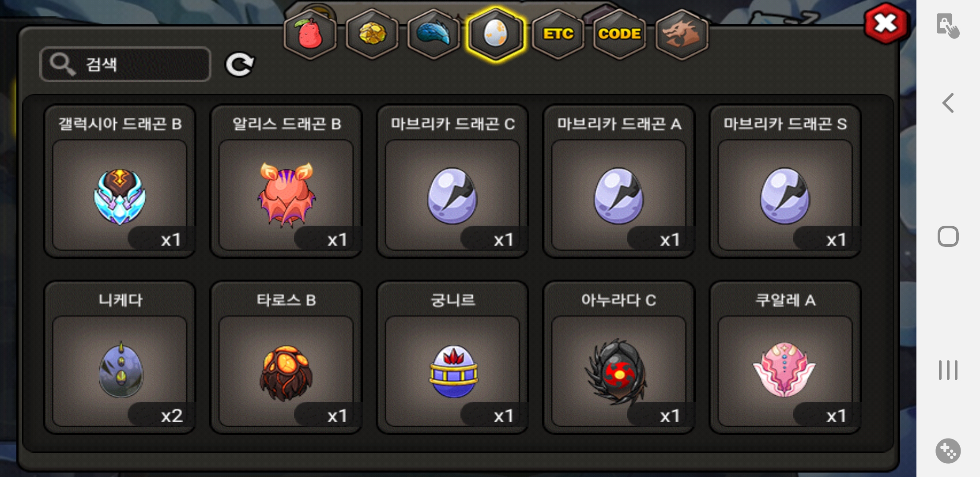Open the game tools controller icon

coord(948,451)
